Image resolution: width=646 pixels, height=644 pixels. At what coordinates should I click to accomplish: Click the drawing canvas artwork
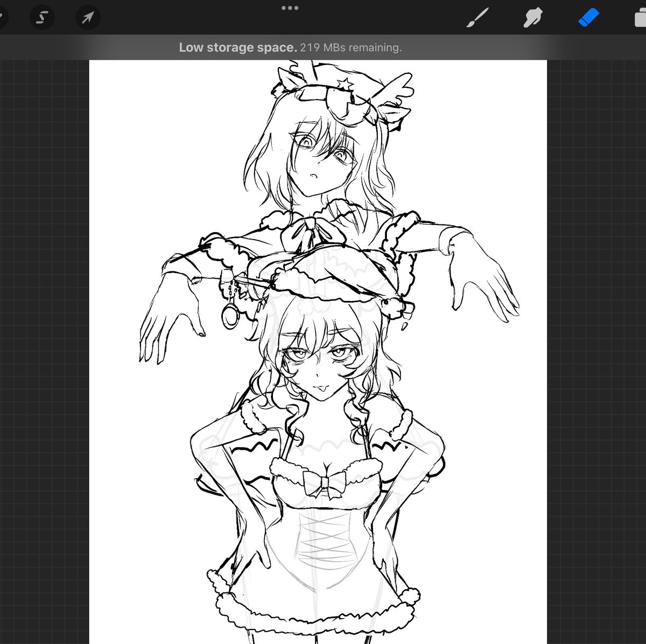pyautogui.click(x=318, y=352)
